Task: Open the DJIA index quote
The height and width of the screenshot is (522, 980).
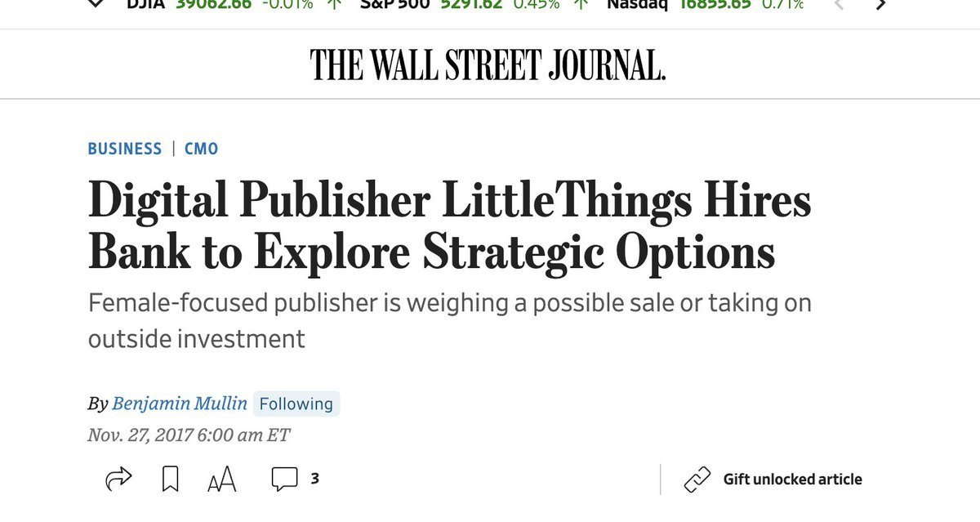Action: coord(147,4)
